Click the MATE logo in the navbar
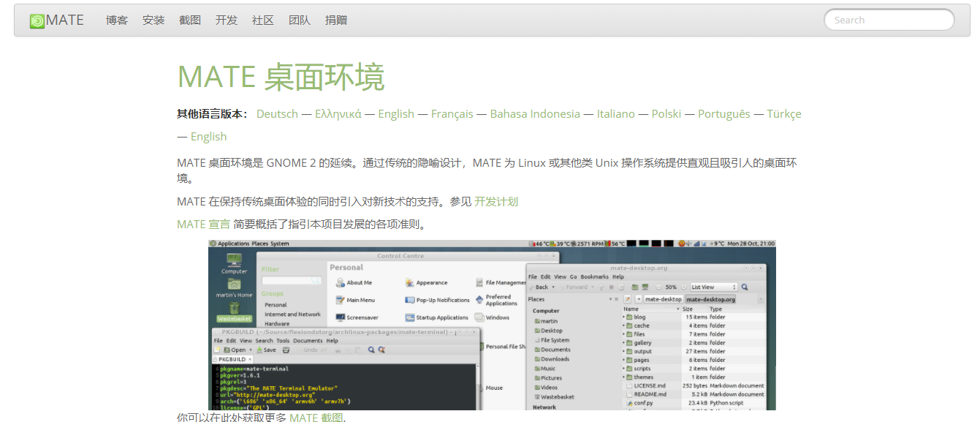This screenshot has height=422, width=980. point(37,21)
